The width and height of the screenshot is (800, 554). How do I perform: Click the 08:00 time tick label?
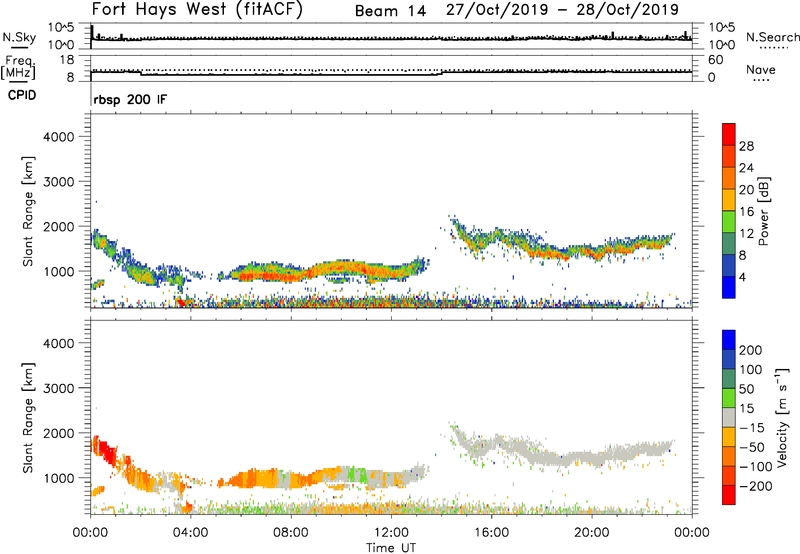click(291, 533)
